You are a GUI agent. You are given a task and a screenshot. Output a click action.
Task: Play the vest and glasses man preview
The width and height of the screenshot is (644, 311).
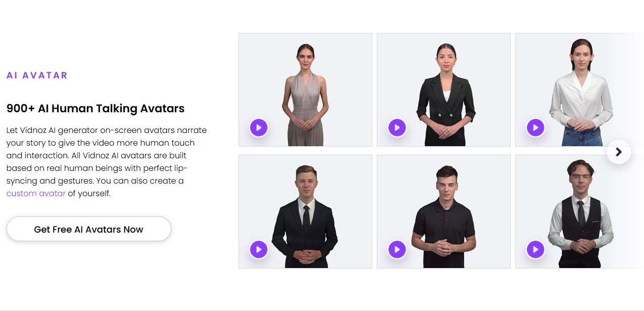coord(535,249)
